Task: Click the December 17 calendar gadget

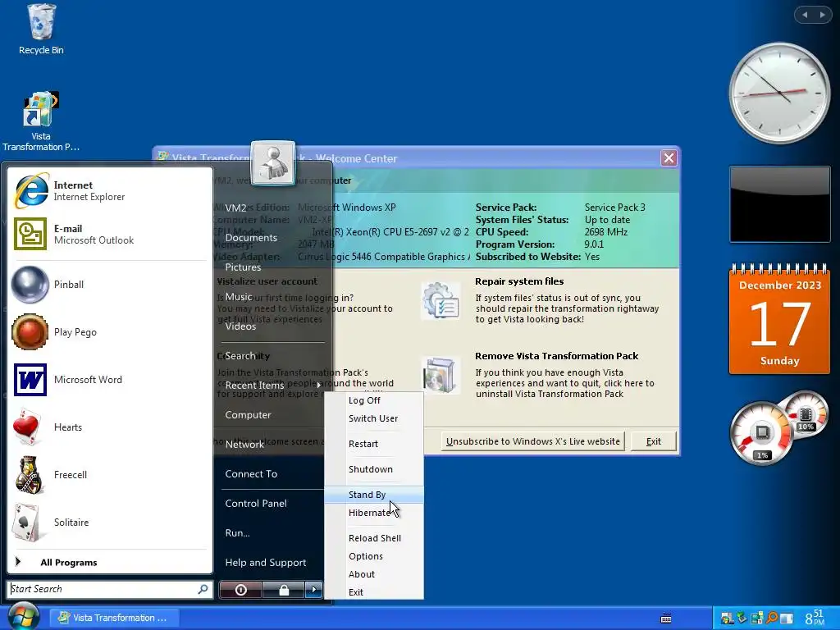Action: [x=779, y=319]
